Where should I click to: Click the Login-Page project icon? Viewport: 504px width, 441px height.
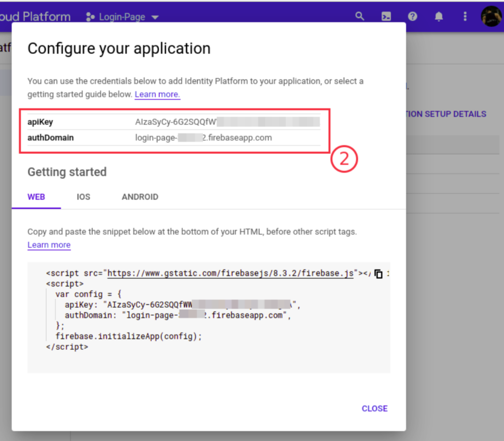[90, 17]
